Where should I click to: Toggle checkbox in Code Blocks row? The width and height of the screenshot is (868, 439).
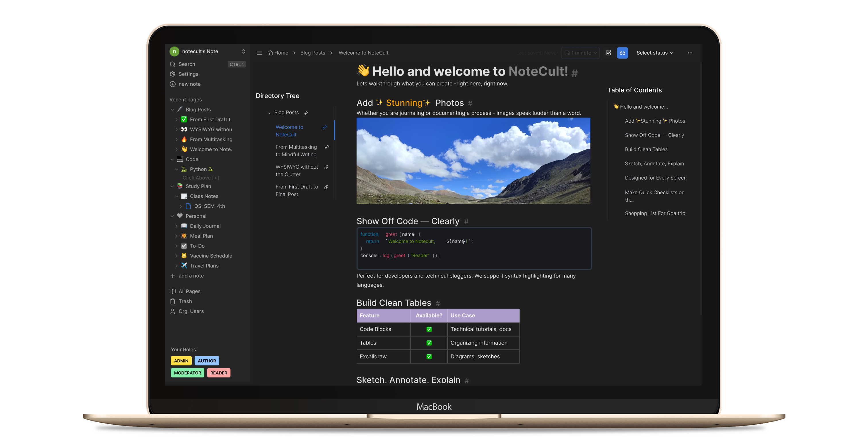tap(429, 330)
